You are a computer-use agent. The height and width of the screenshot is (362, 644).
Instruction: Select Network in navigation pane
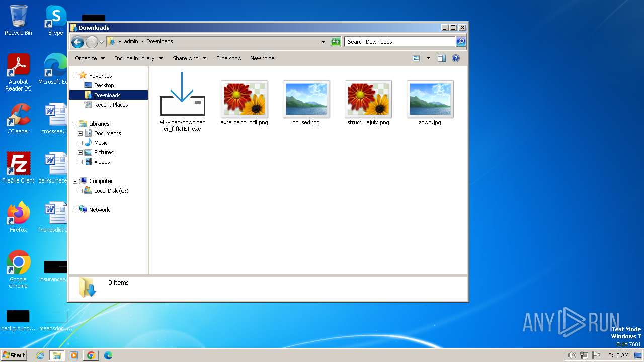coord(99,210)
